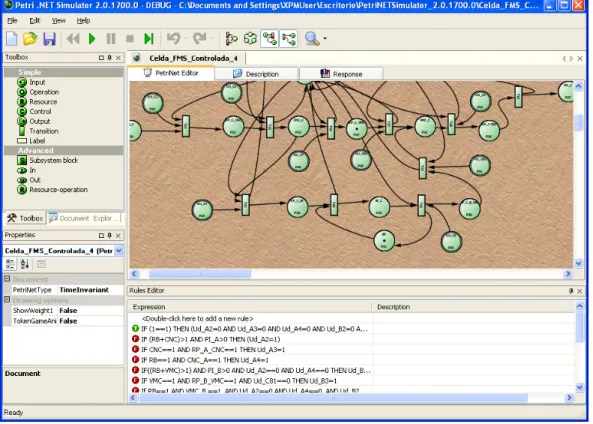Undo the last action
593x424 pixels.
point(174,39)
